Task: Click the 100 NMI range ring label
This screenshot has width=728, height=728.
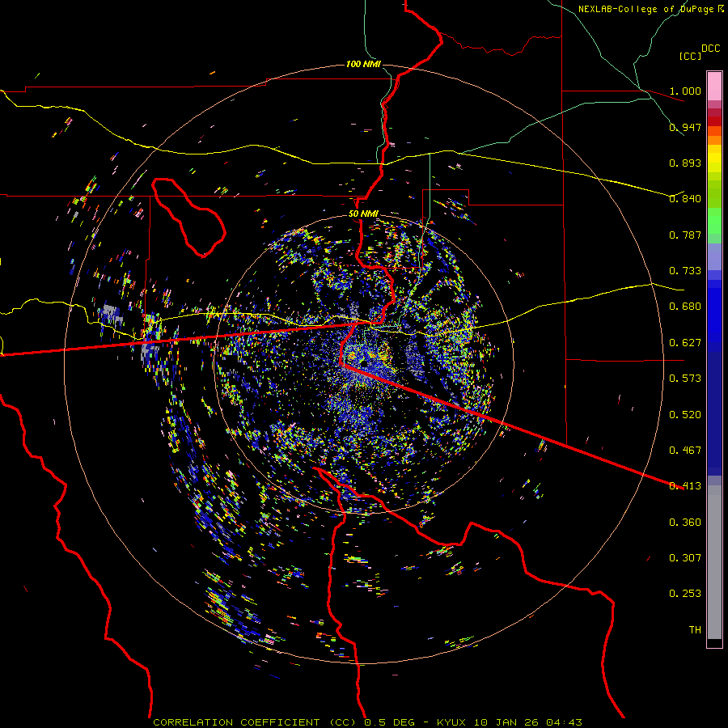Action: [363, 64]
